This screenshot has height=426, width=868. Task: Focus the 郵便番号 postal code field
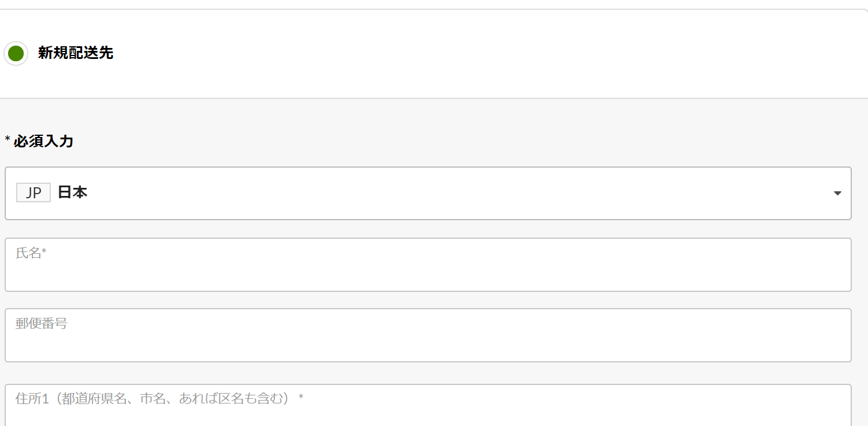coord(428,335)
